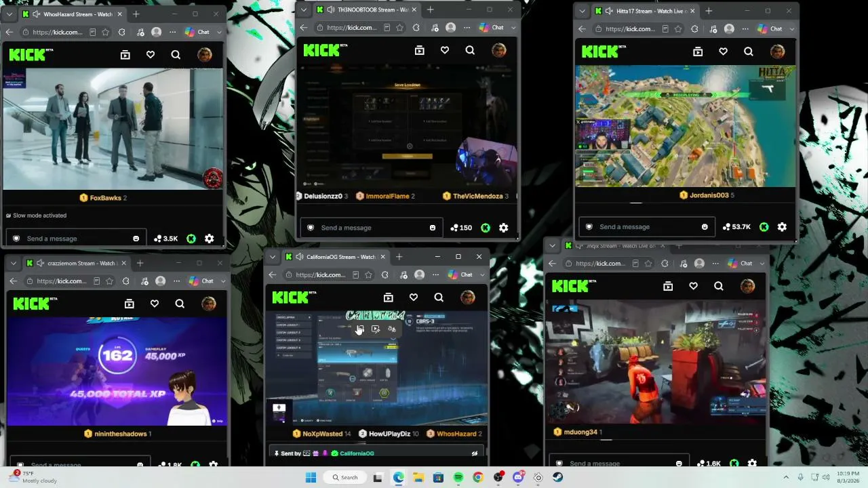Open chat settings gear in the Hitta17 window
The image size is (868, 488).
[x=783, y=227]
